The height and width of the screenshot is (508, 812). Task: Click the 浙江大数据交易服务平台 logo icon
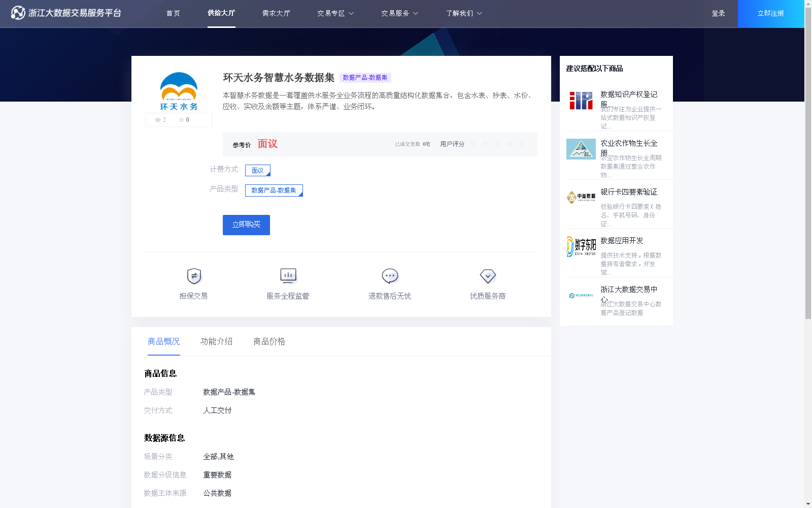pyautogui.click(x=18, y=13)
